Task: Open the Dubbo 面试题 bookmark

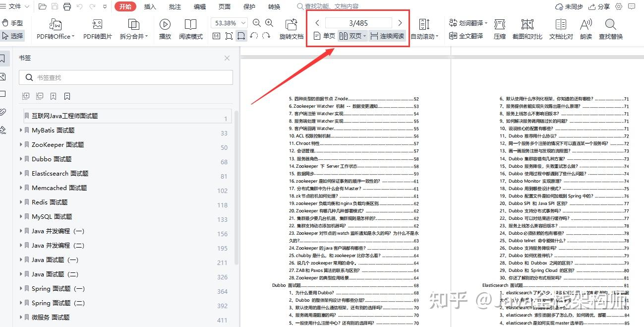Action: tap(52, 159)
